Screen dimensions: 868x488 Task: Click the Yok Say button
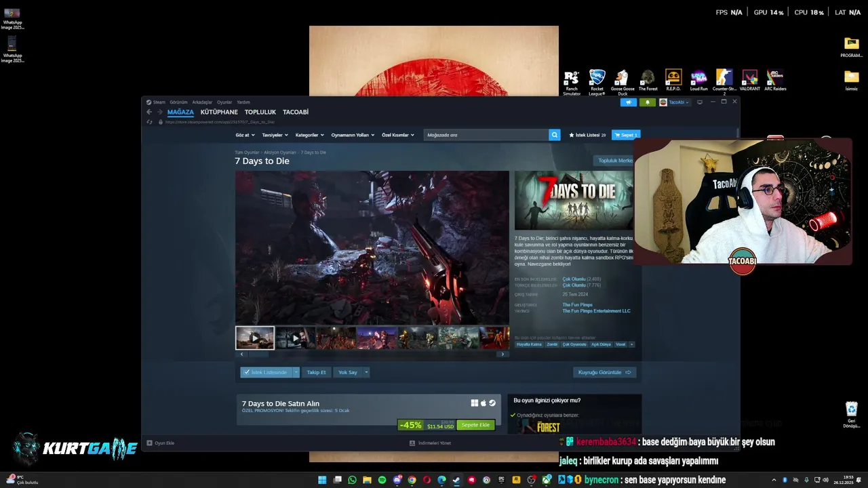348,372
